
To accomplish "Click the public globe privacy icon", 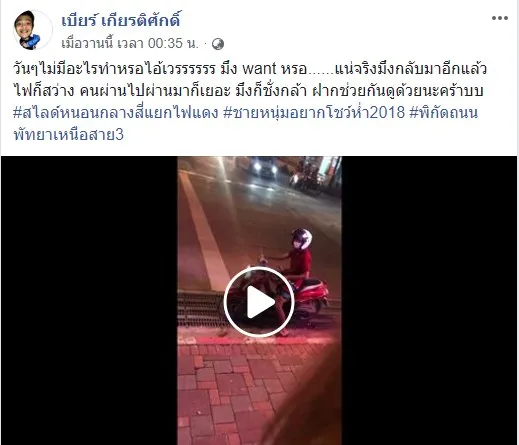I will tap(218, 44).
